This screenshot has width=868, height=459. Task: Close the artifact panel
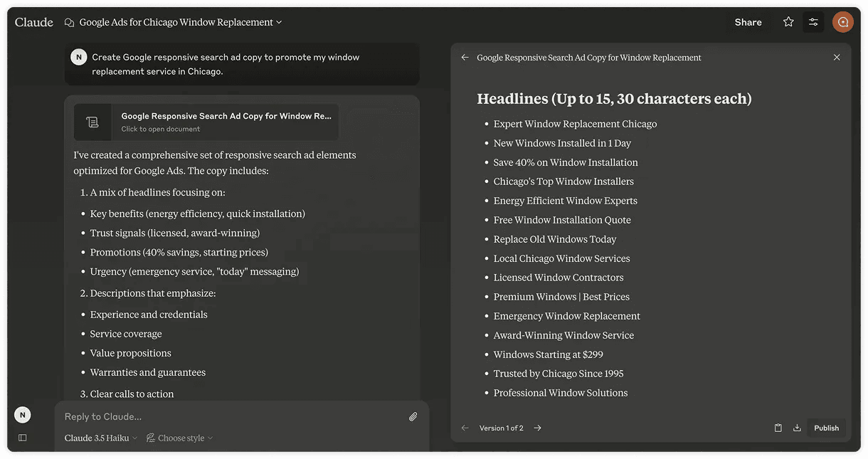click(x=837, y=58)
